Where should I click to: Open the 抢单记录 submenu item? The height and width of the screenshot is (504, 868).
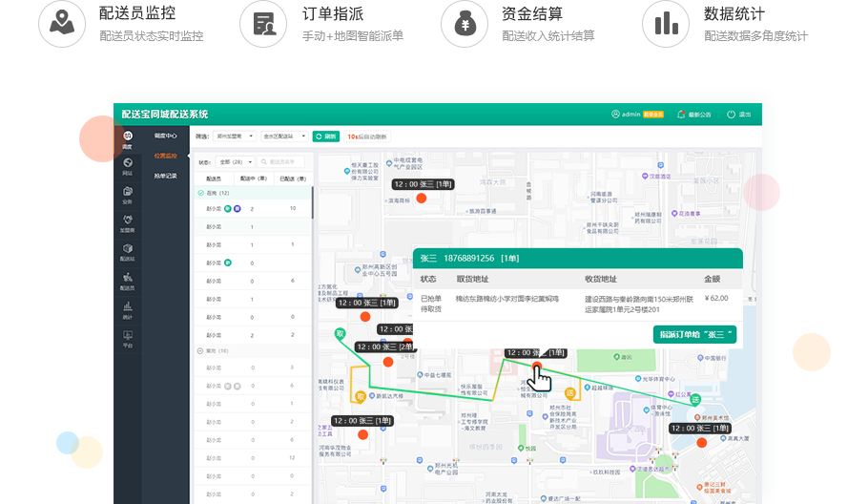coord(166,176)
